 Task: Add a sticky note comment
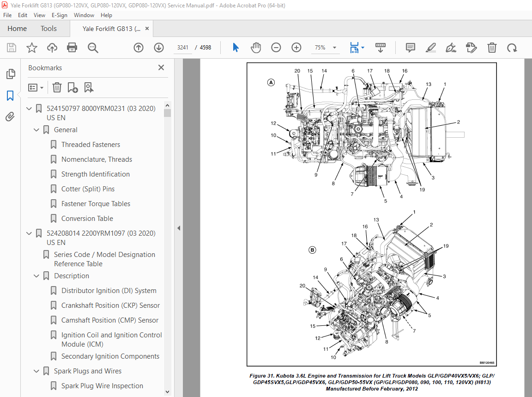[410, 48]
